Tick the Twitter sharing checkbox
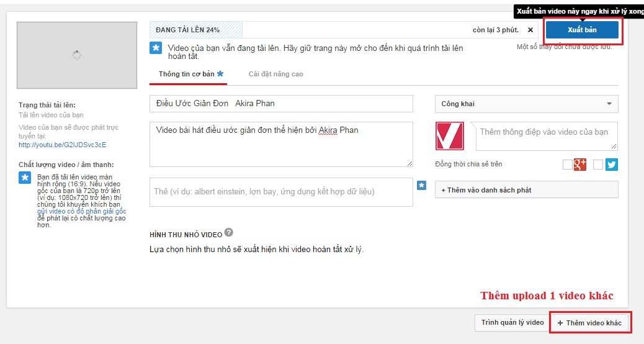 (x=598, y=165)
